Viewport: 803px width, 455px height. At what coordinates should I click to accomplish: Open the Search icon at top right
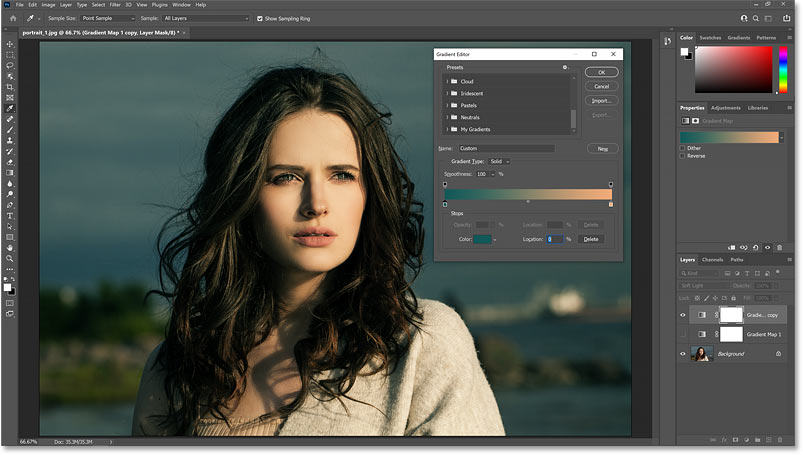point(756,18)
